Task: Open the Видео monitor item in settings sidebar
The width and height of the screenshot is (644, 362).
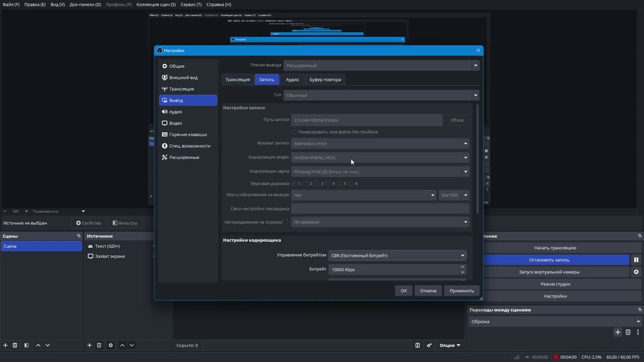Action: (x=188, y=123)
